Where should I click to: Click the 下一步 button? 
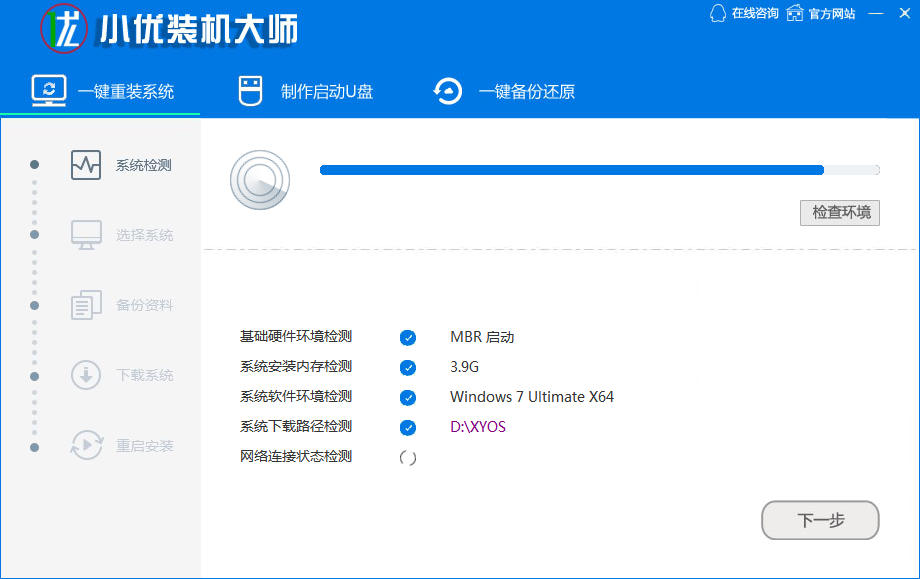tap(820, 520)
